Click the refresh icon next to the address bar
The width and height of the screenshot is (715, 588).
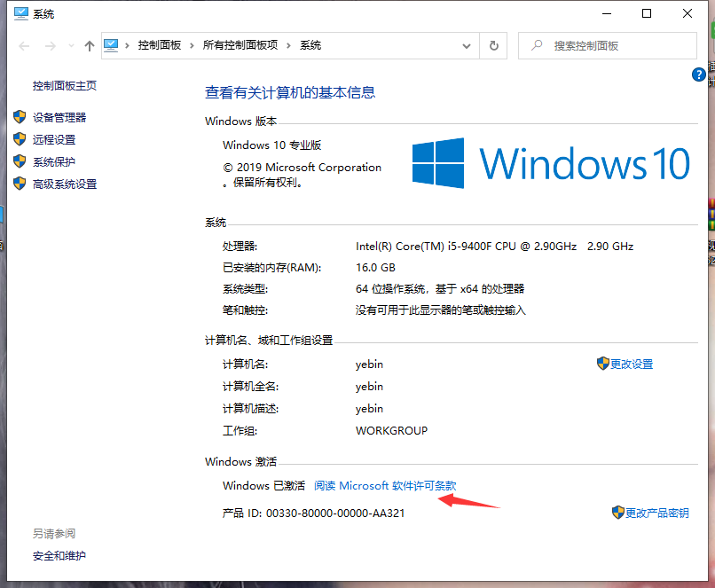494,45
